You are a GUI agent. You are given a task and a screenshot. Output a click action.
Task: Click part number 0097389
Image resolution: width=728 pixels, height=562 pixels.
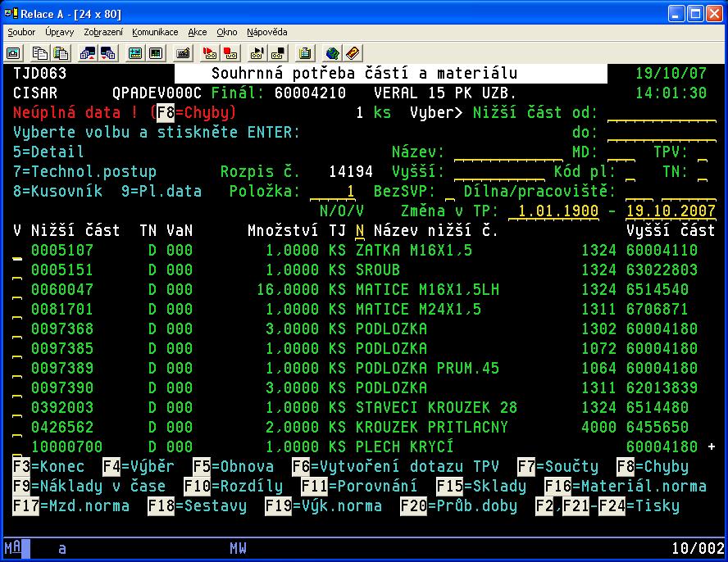[x=62, y=368]
